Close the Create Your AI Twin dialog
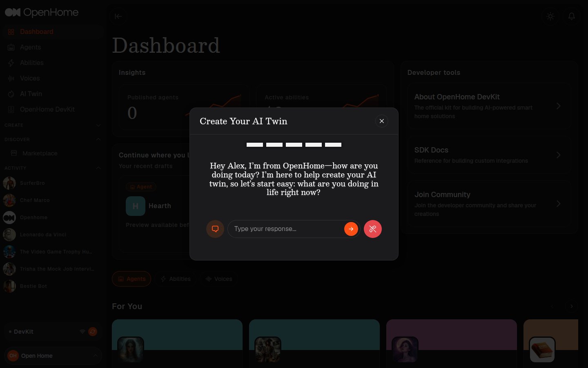This screenshot has height=368, width=588. click(x=381, y=121)
